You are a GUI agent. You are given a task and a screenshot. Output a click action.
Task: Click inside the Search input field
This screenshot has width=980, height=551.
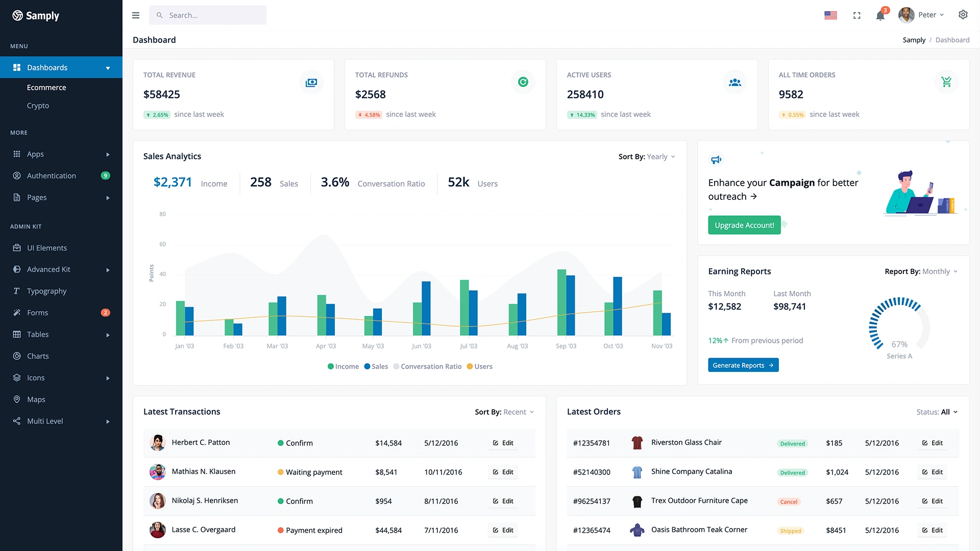coord(208,15)
